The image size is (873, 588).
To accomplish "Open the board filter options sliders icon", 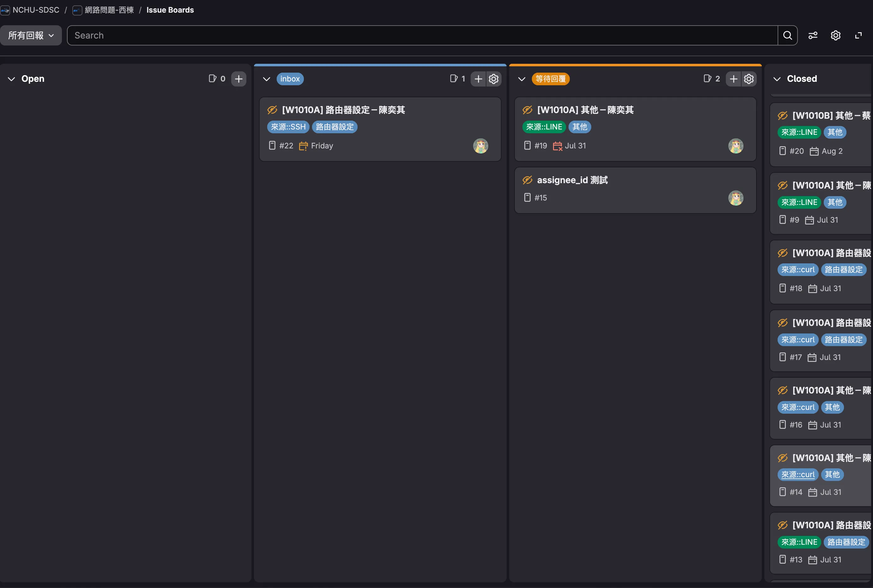I will coord(813,35).
